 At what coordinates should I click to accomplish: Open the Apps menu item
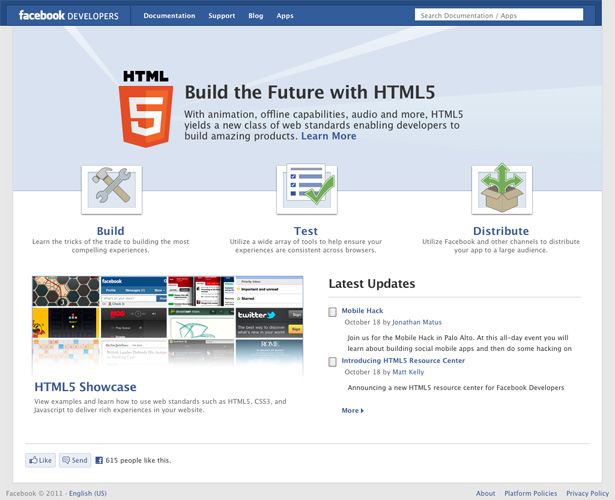coord(285,16)
